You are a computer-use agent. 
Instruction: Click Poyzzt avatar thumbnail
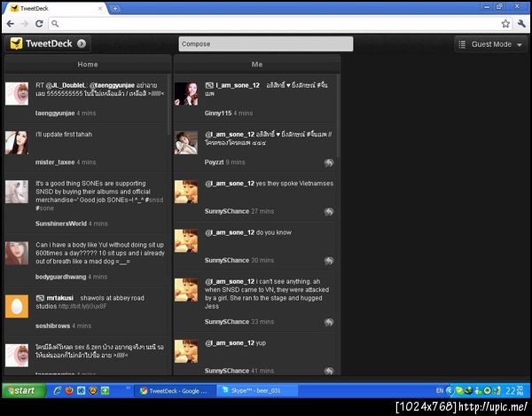point(186,143)
